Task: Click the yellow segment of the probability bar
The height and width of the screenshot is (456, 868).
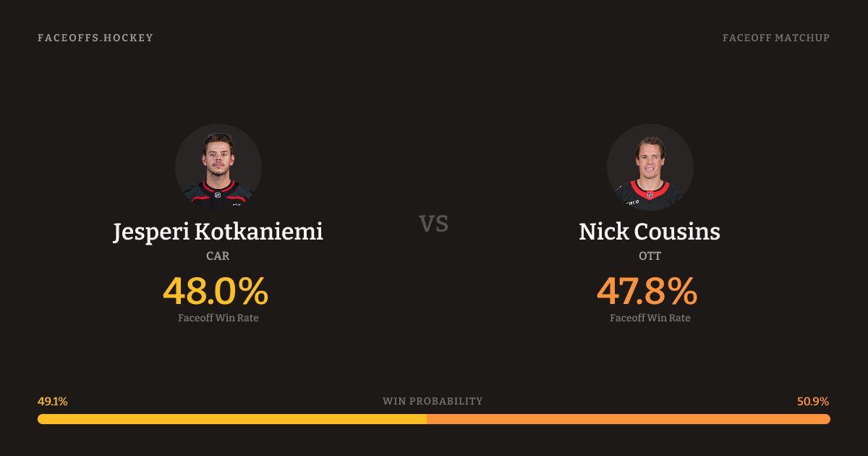Action: click(231, 419)
